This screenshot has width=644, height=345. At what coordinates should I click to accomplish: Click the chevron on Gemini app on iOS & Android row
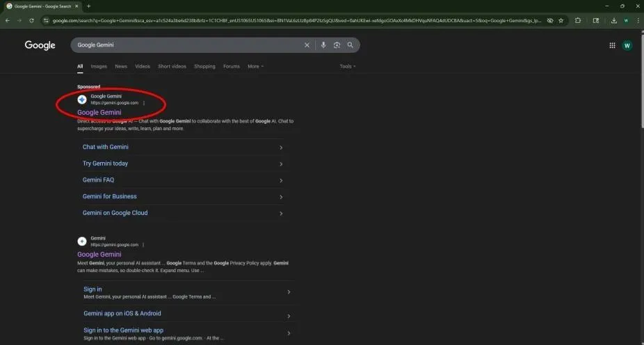(x=289, y=316)
